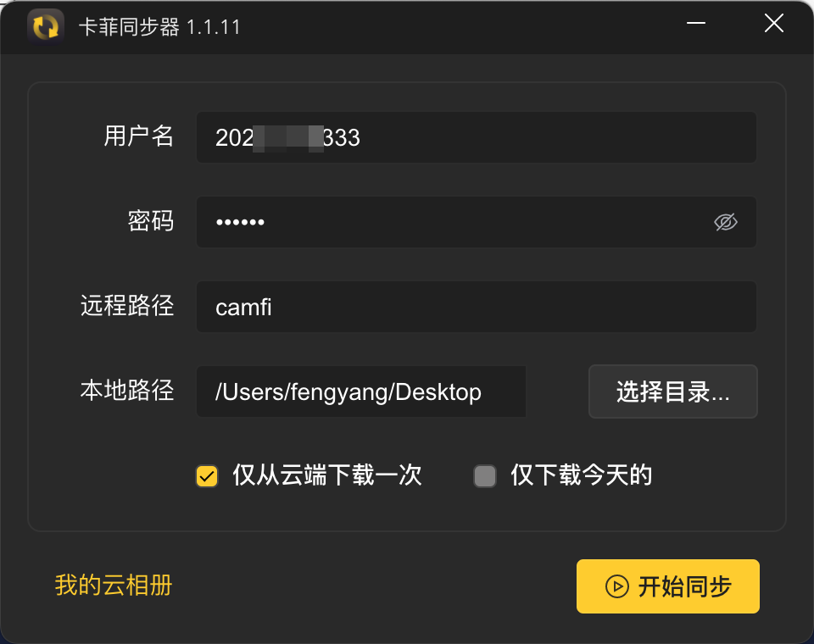Enable the 仅从云端下载一次 checkbox

[207, 476]
